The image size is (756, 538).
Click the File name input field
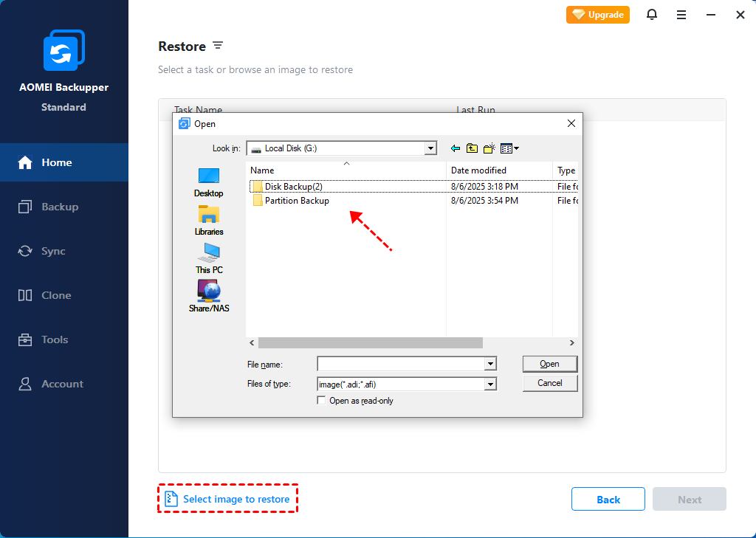[401, 364]
